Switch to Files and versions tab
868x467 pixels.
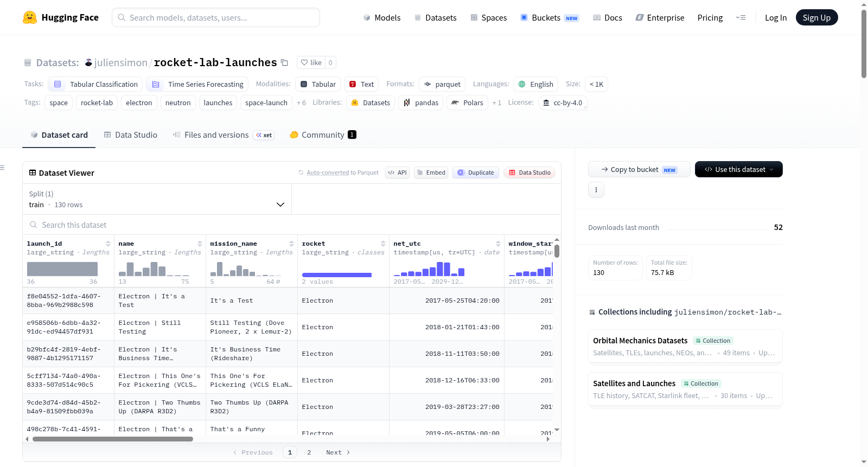tap(224, 135)
